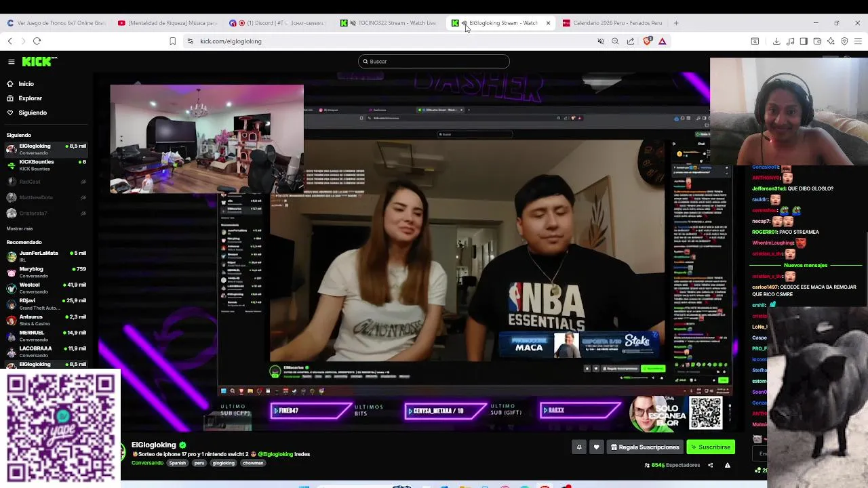Open recommended channel Westcol
The height and width of the screenshot is (488, 868).
point(46,288)
